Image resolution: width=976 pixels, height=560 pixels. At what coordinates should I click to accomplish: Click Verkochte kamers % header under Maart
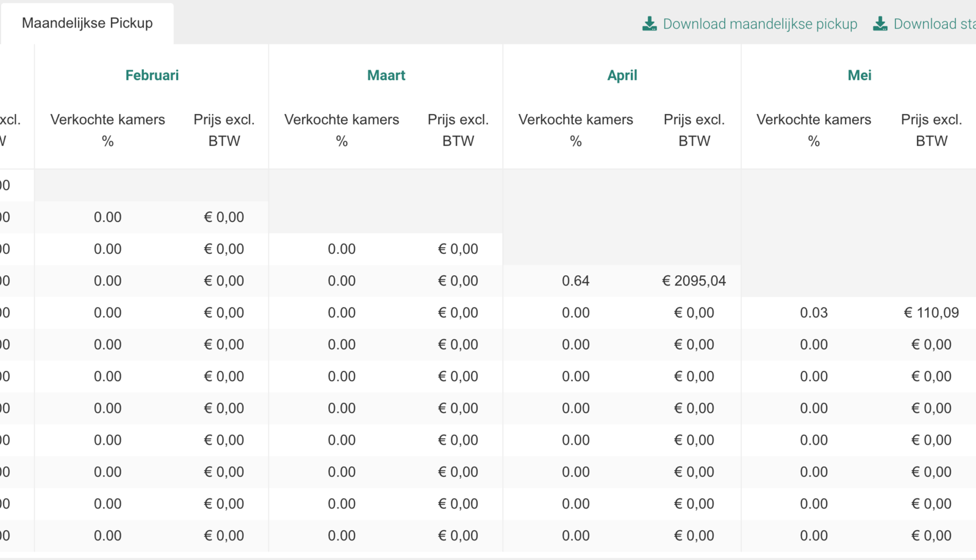point(342,130)
